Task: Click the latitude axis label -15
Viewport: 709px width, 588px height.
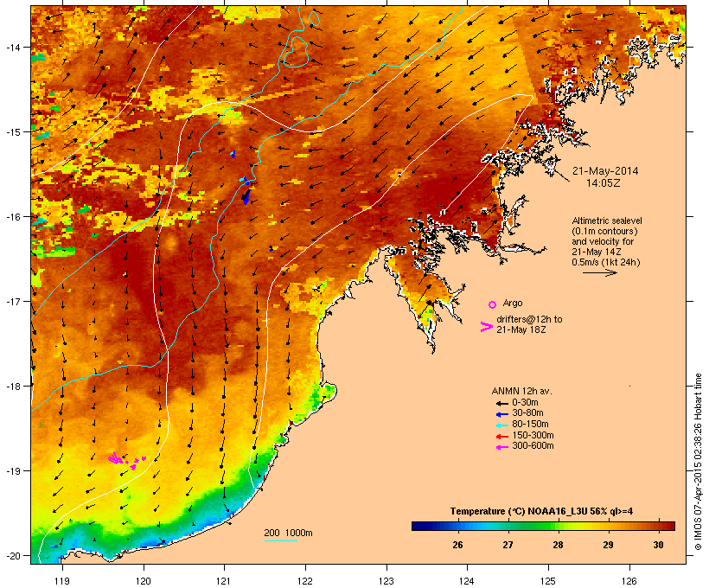Action: pyautogui.click(x=13, y=132)
